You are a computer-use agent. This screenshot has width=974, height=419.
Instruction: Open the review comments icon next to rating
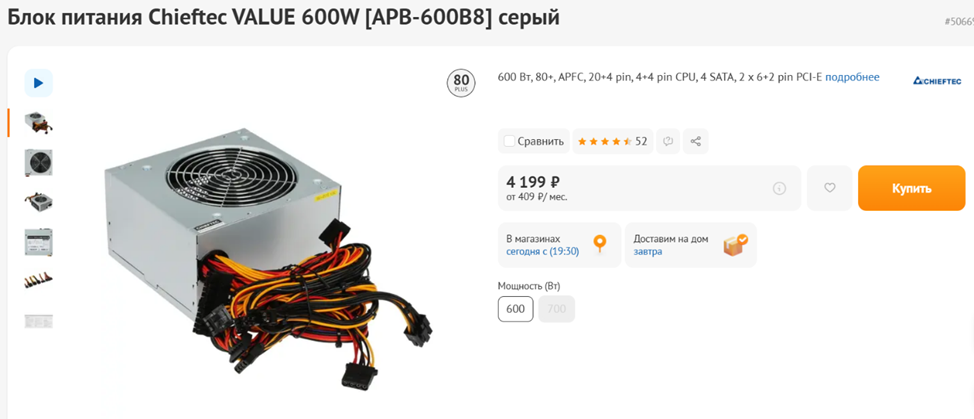pyautogui.click(x=668, y=141)
